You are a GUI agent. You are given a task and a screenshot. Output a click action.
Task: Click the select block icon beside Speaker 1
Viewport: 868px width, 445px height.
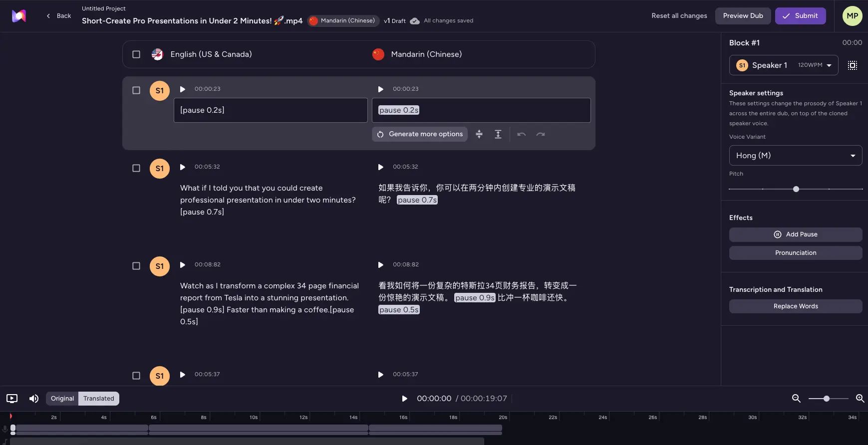click(853, 65)
